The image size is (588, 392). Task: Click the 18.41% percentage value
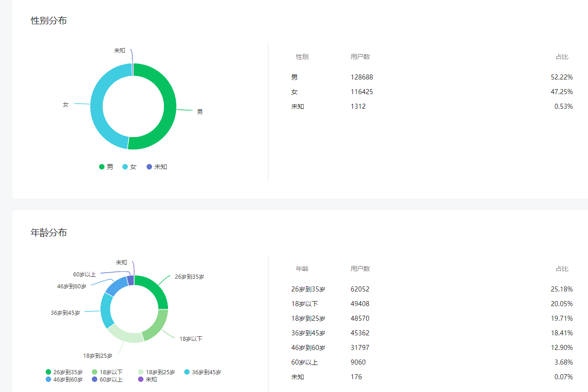tap(562, 333)
